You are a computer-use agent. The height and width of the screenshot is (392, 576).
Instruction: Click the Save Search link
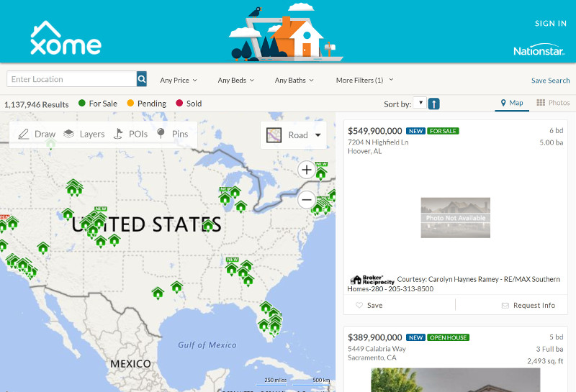550,81
